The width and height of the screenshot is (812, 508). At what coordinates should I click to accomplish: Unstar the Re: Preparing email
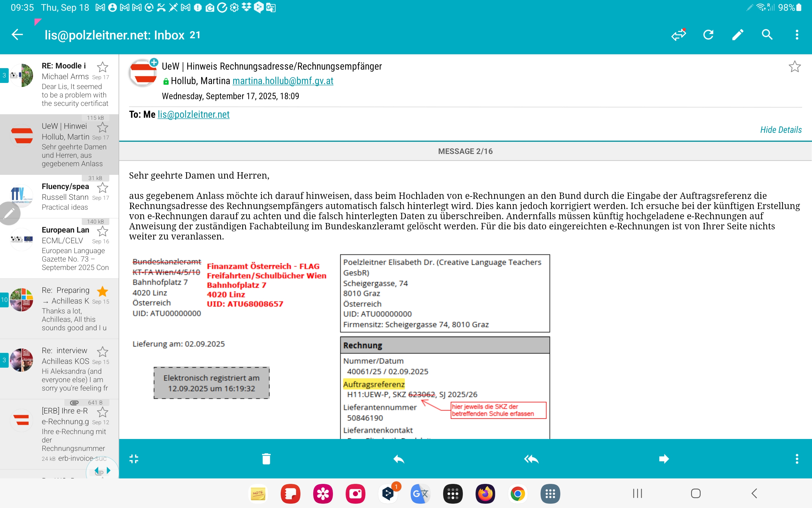click(102, 291)
